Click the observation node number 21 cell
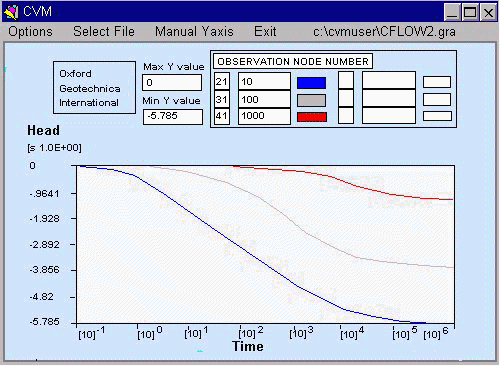 222,81
